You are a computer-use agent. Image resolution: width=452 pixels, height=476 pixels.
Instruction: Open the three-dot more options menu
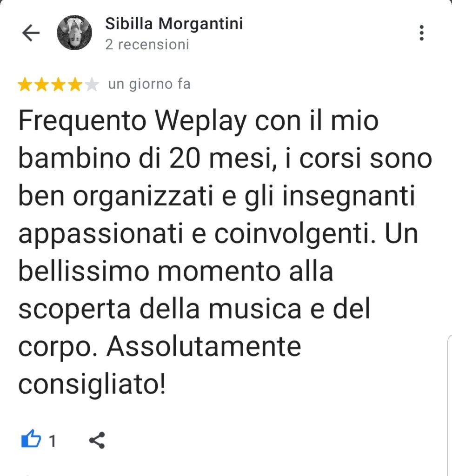[421, 33]
